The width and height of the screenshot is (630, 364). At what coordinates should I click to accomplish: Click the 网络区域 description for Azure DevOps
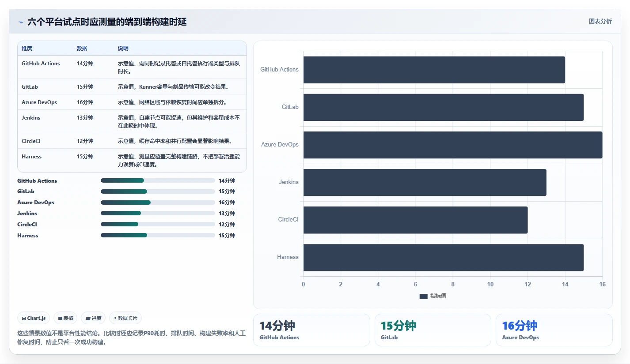pos(172,102)
